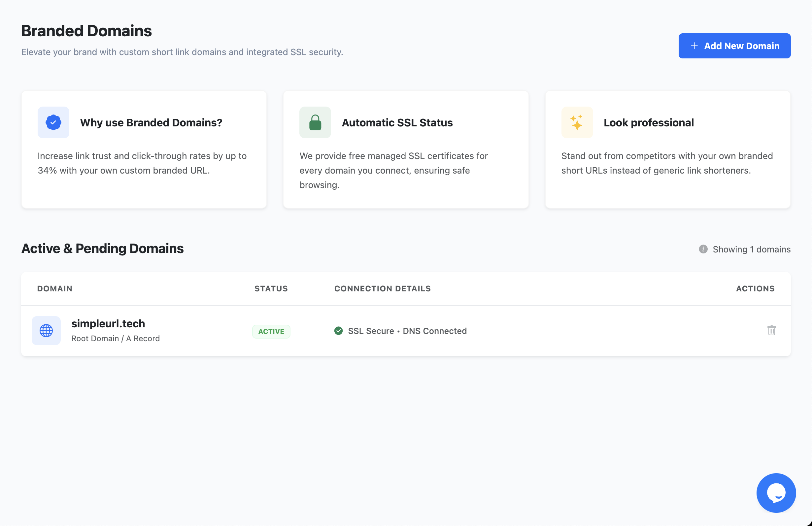This screenshot has height=526, width=812.
Task: Click the Automatic SSL Status card heading
Action: (x=397, y=122)
